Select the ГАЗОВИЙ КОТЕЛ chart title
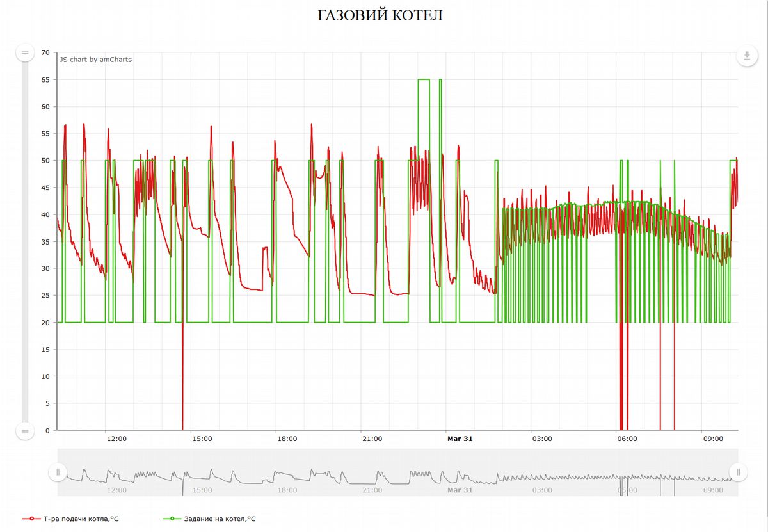 pos(380,16)
